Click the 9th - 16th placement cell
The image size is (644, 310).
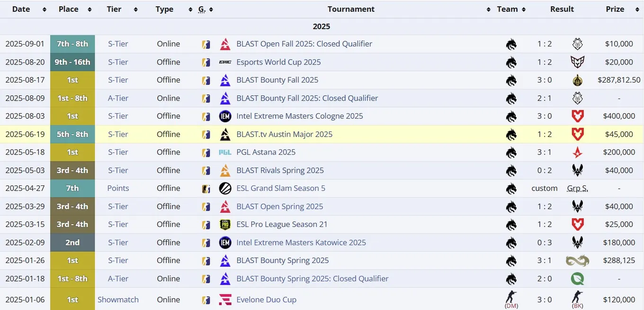pyautogui.click(x=72, y=62)
